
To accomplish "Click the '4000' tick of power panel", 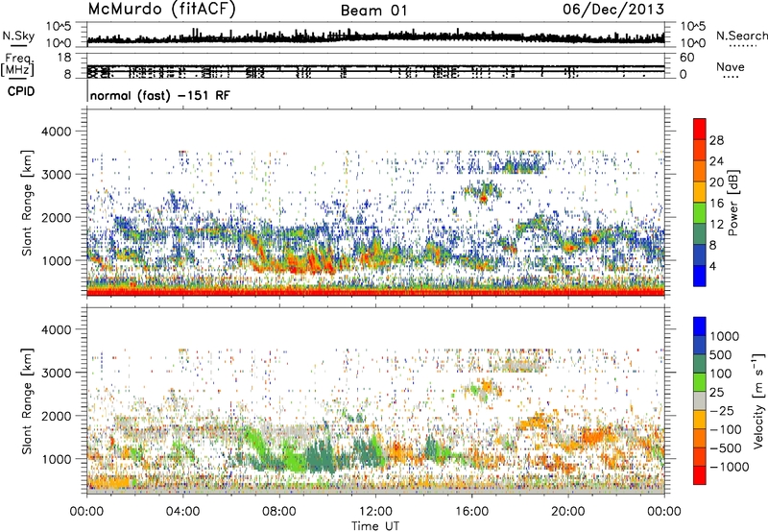I will pos(56,132).
